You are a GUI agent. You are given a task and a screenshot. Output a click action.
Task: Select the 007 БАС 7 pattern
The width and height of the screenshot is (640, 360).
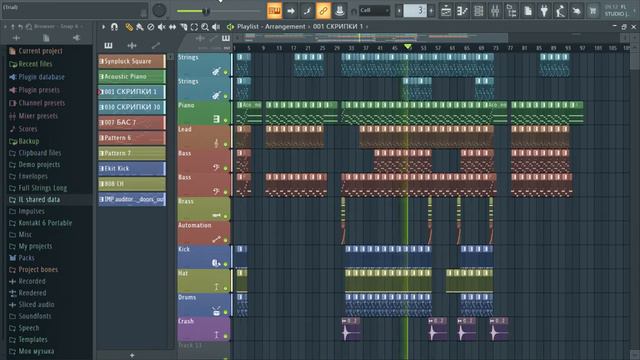pyautogui.click(x=132, y=122)
